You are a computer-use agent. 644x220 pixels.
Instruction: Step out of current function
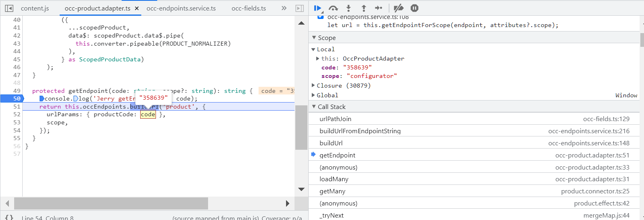(364, 8)
